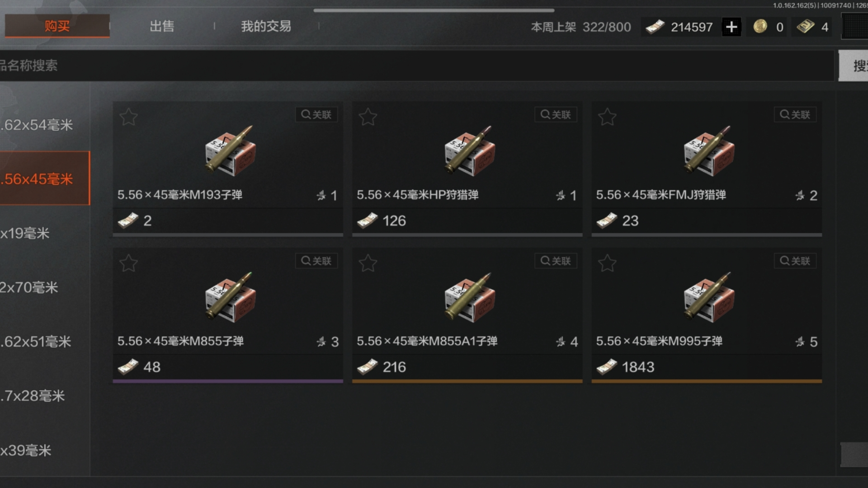Click the gold coin currency icon

coord(760,26)
